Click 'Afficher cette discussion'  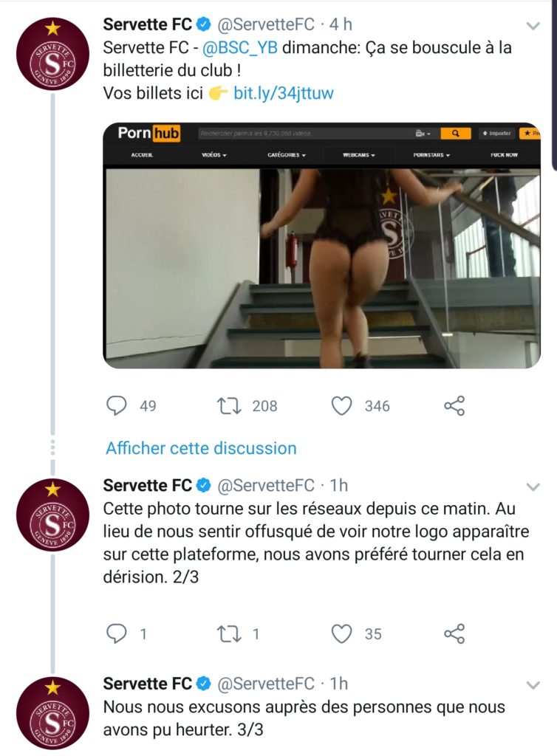201,448
